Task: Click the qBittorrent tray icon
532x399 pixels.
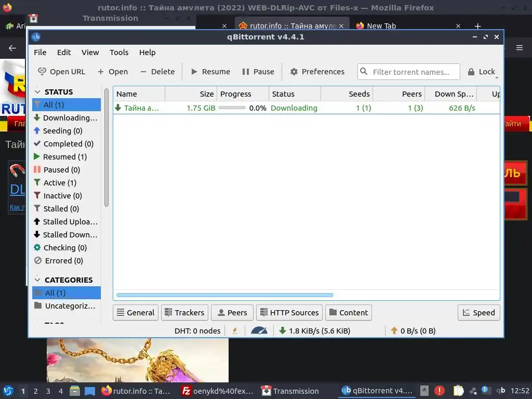Action: pyautogui.click(x=501, y=391)
